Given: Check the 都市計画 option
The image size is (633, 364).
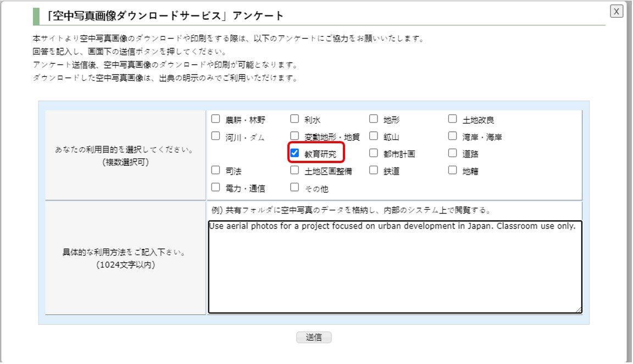Looking at the screenshot, I should (x=373, y=153).
